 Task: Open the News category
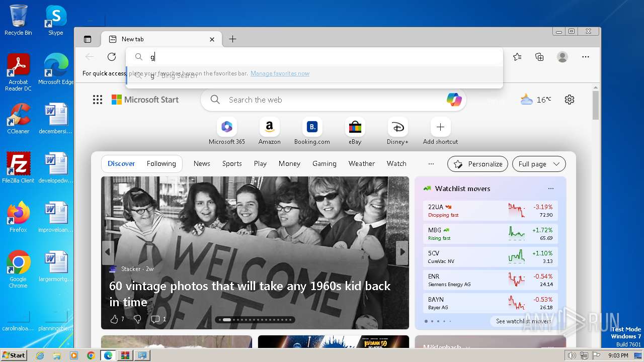tap(202, 163)
